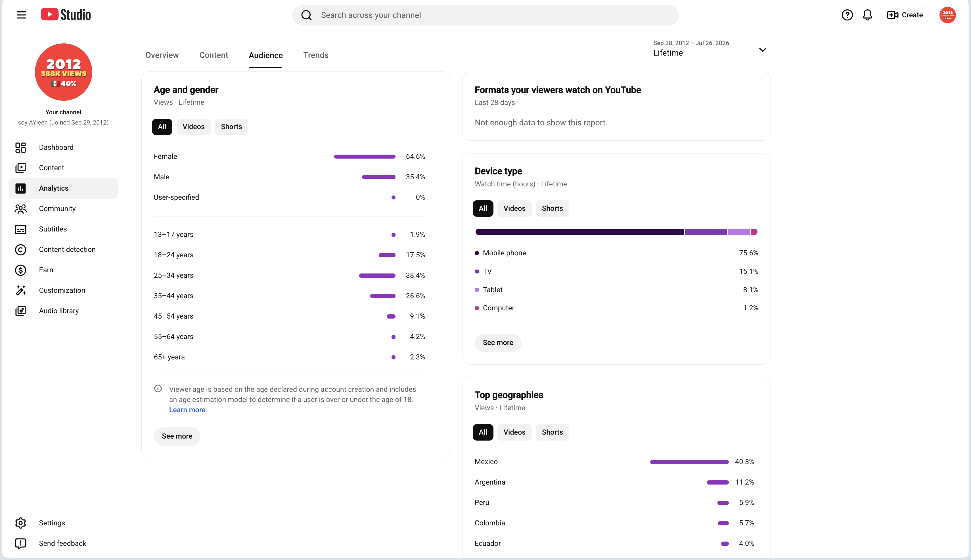Select Shorts filter in Top geographies
The image size is (971, 560).
click(552, 432)
